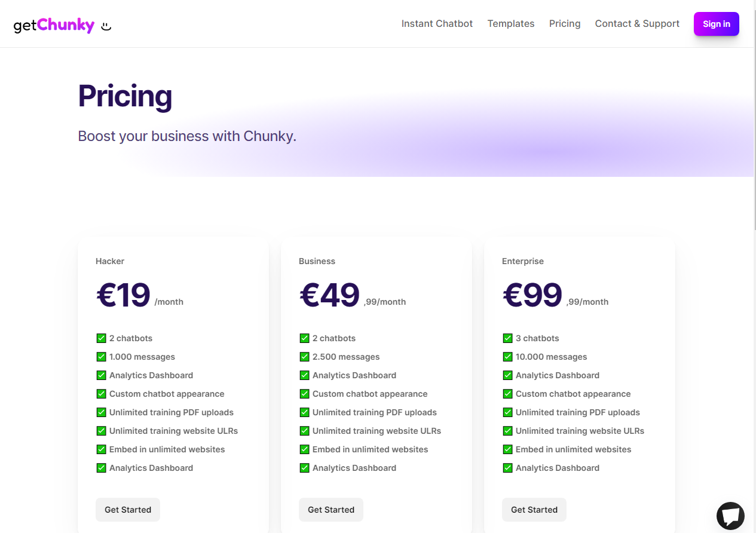
Task: Click Business plan's Custom chatbot appearance checkmark
Action: point(304,394)
